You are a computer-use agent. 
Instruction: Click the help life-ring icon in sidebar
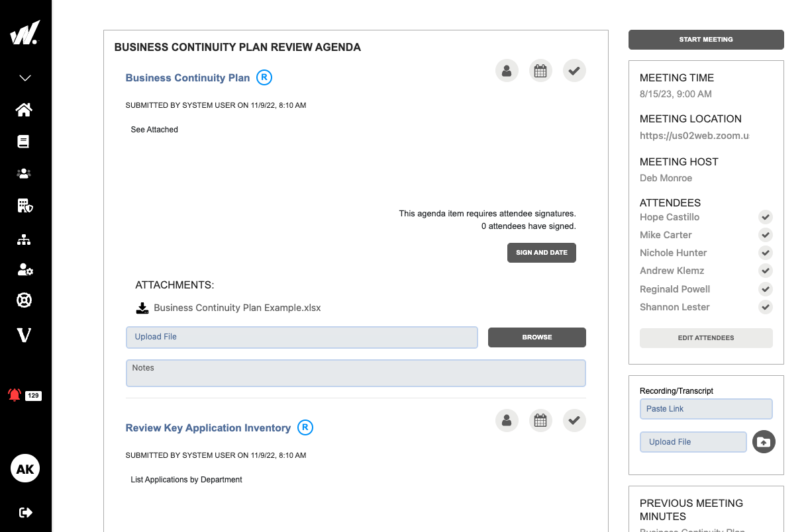point(25,300)
